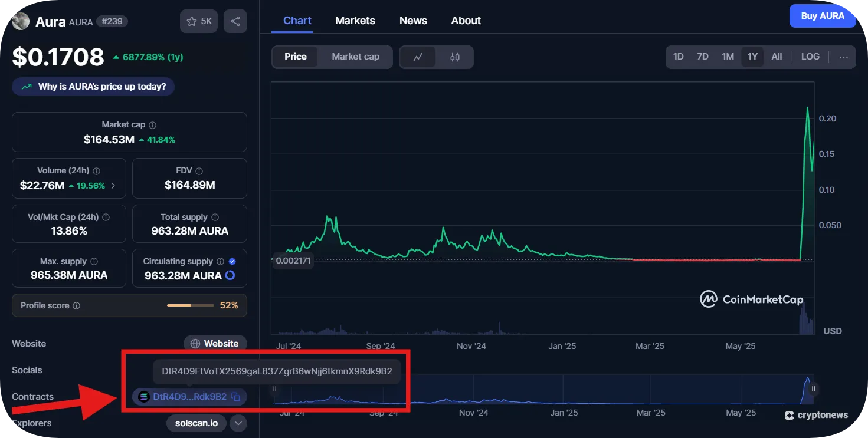Viewport: 868px width, 438px height.
Task: Open the solscan.io explorer link
Action: (196, 423)
